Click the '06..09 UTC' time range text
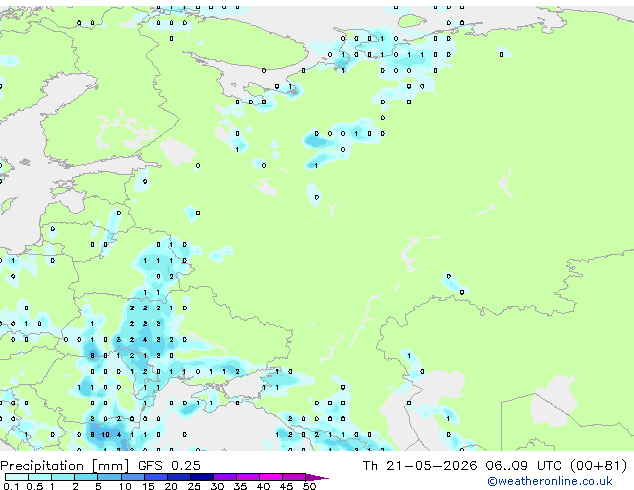Image resolution: width=634 pixels, height=490 pixels. pyautogui.click(x=524, y=466)
